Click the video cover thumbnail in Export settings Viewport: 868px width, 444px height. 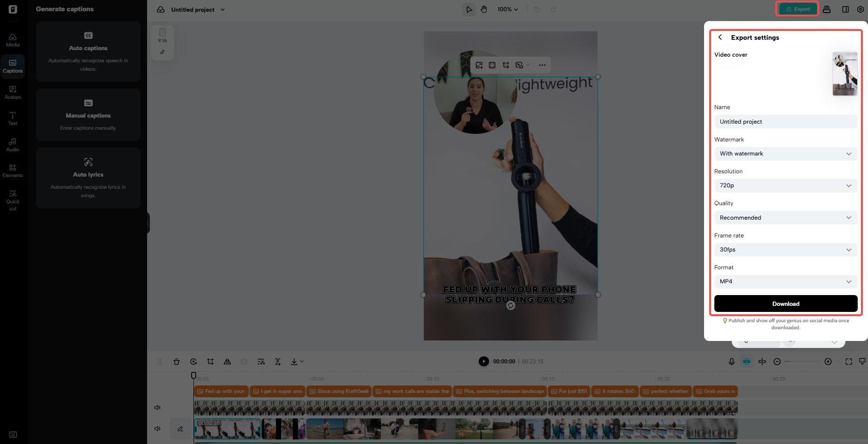[845, 74]
